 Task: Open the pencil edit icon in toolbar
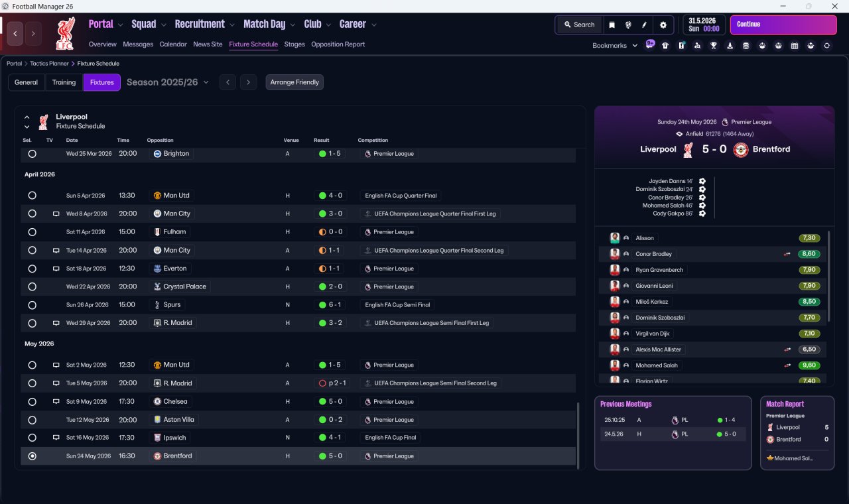click(644, 25)
